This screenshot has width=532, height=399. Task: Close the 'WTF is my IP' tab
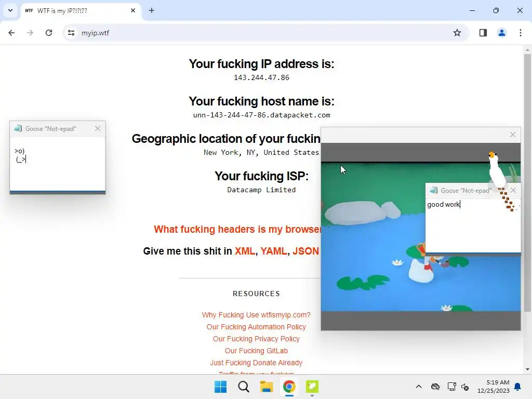(x=133, y=10)
